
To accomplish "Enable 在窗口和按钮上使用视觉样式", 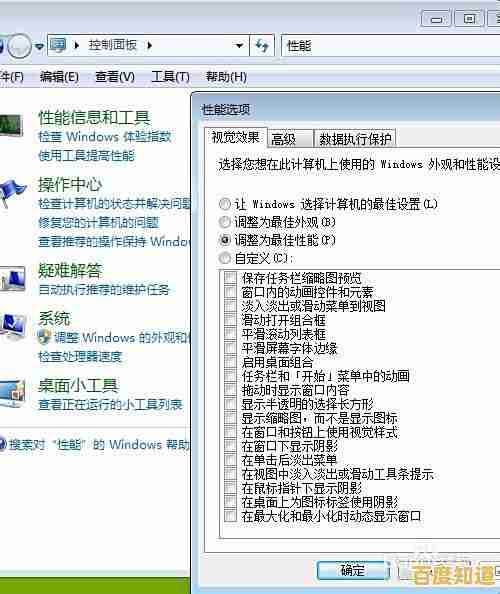I will [x=230, y=432].
